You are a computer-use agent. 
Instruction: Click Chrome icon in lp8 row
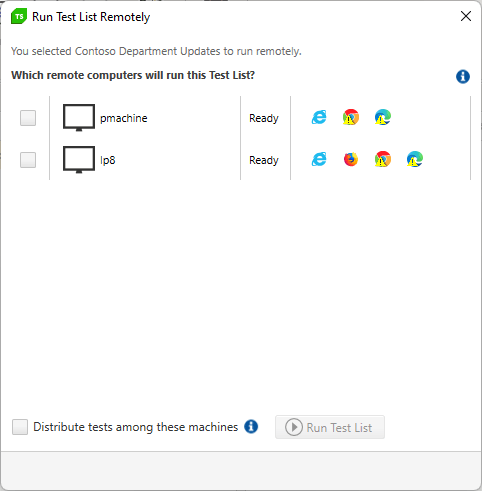tap(383, 159)
